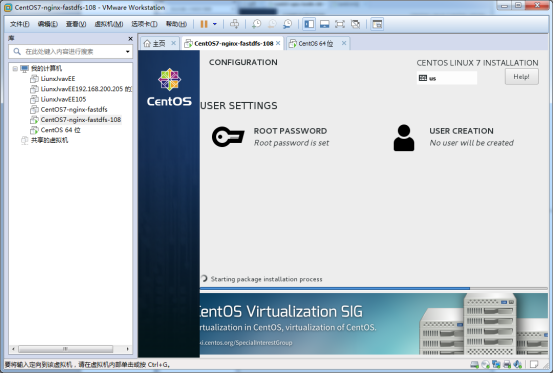Click the sound card status bar icon
The height and width of the screenshot is (373, 553).
coord(518,364)
